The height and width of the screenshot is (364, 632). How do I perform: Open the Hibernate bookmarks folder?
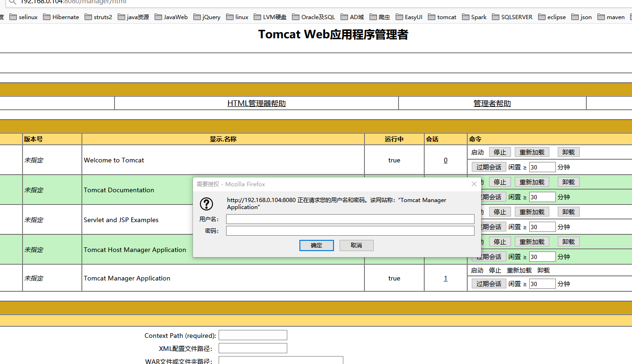61,17
